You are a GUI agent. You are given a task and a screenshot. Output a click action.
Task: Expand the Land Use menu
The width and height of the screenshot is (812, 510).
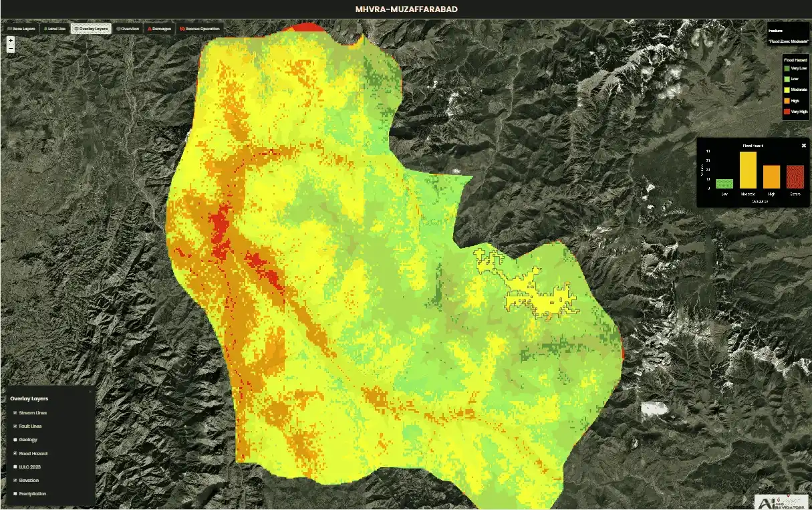click(55, 29)
